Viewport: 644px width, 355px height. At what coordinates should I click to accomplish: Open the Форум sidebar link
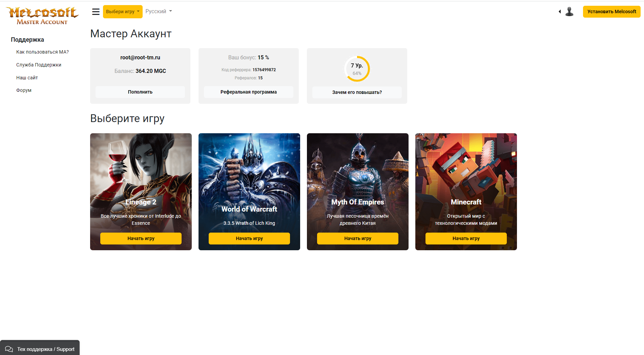click(x=24, y=90)
